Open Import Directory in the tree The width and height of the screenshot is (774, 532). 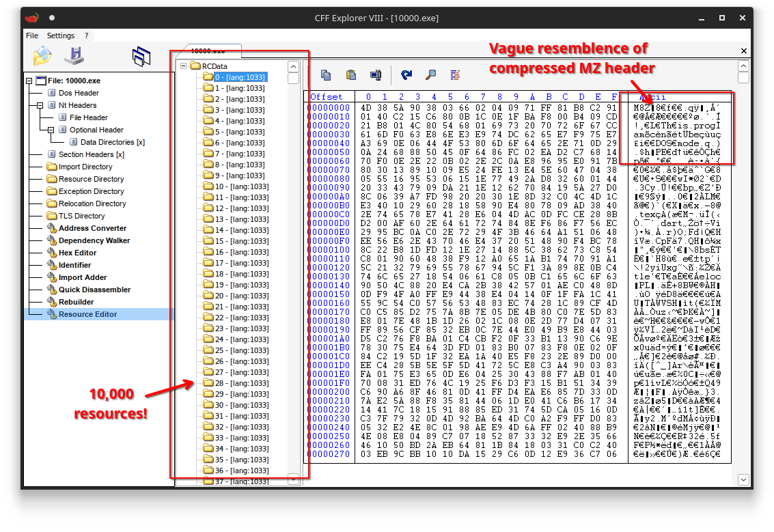click(85, 167)
